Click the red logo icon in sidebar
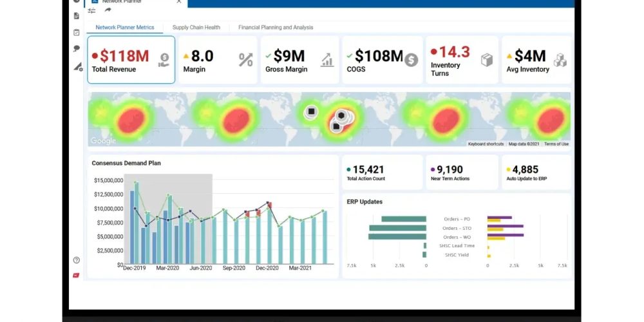The height and width of the screenshot is (322, 644). 77,276
